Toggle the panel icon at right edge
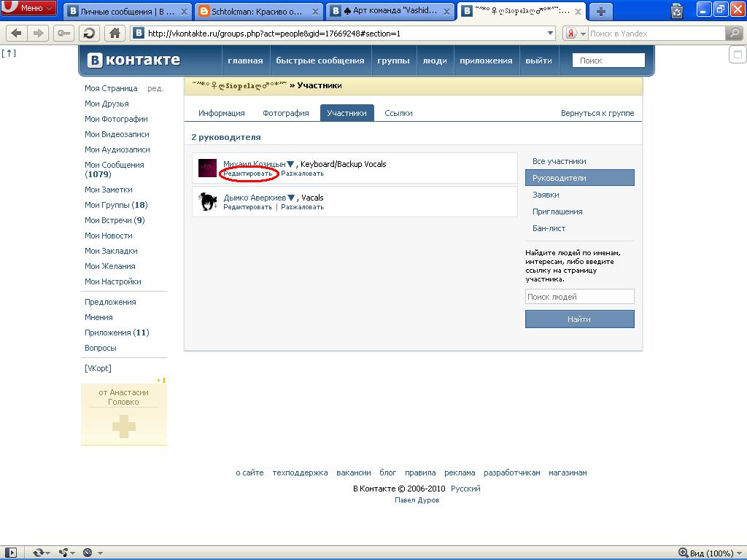This screenshot has width=747, height=560. coord(737,54)
